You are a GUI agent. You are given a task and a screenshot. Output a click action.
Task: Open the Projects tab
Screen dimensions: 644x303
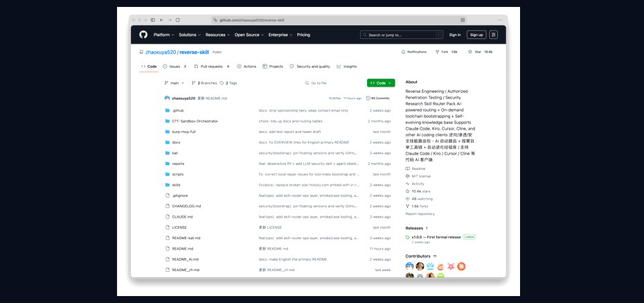pos(273,67)
